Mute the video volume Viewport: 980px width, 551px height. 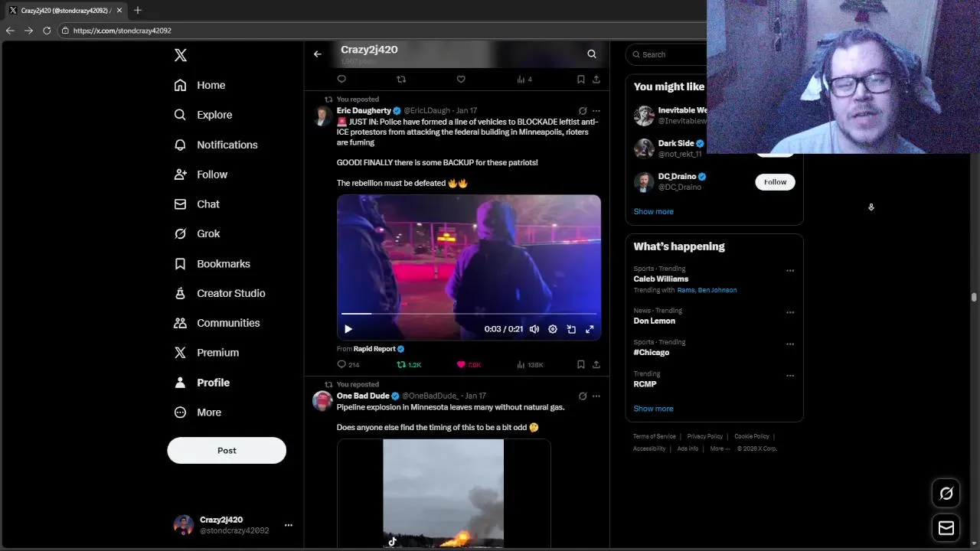point(534,329)
